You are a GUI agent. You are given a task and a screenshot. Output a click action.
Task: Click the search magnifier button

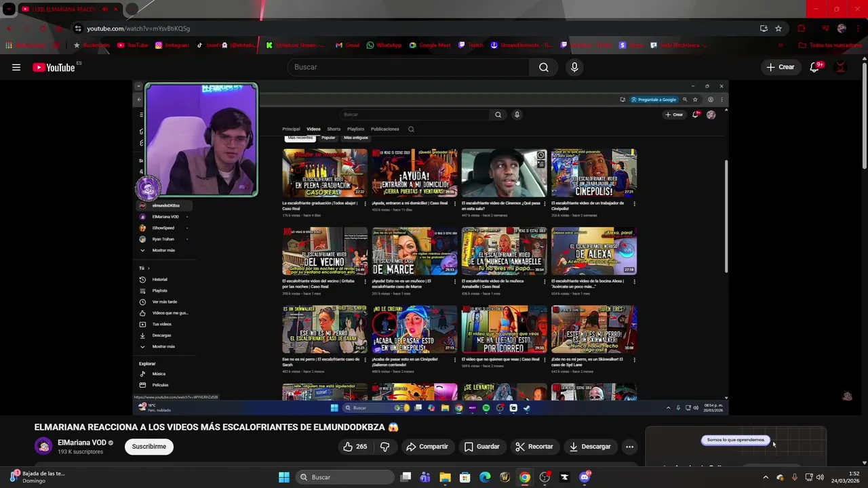point(544,67)
